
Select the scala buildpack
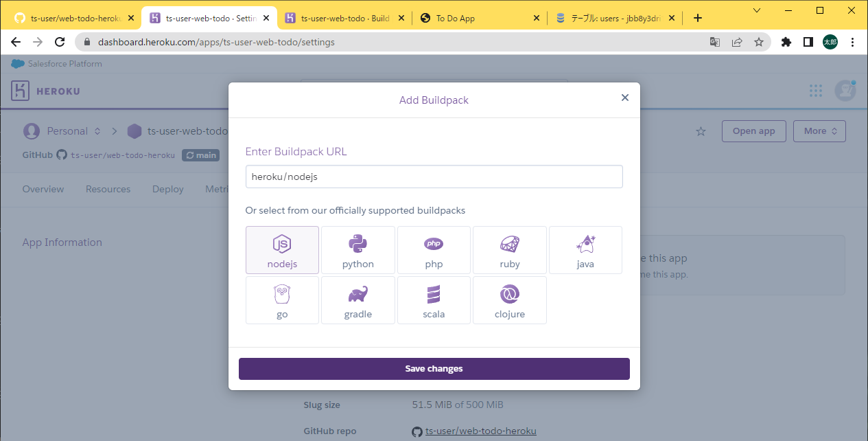[x=434, y=300]
